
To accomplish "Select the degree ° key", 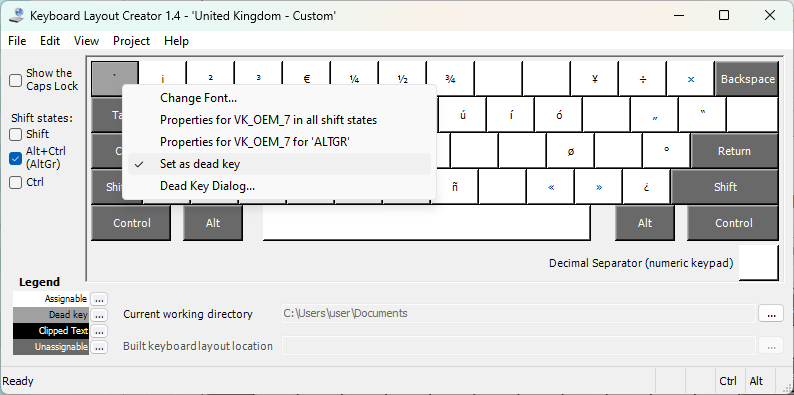I will pos(667,151).
